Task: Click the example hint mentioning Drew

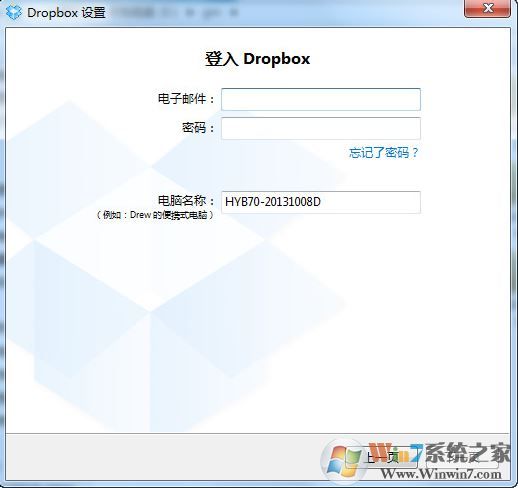Action: coord(155,215)
